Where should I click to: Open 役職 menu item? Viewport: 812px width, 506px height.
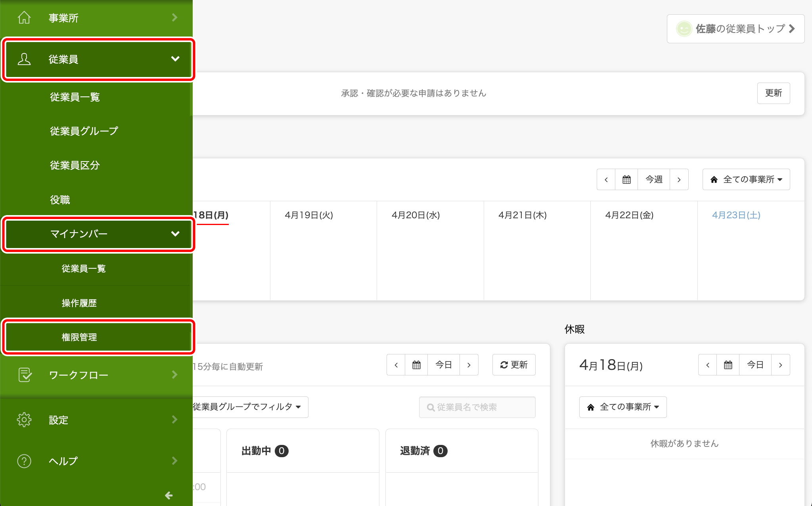(96, 200)
